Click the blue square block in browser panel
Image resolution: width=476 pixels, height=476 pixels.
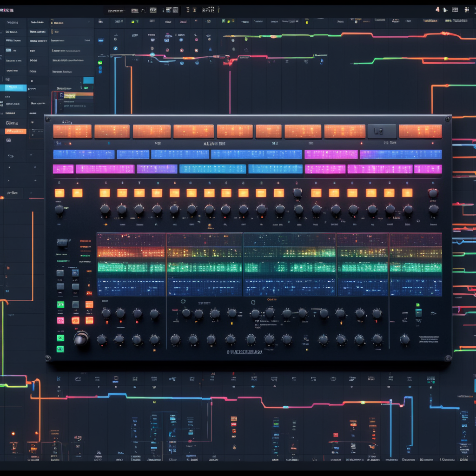[x=88, y=80]
